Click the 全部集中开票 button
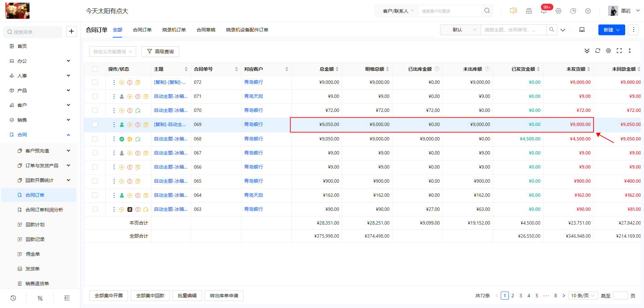Viewport: 644px width, 308px height. [x=109, y=296]
